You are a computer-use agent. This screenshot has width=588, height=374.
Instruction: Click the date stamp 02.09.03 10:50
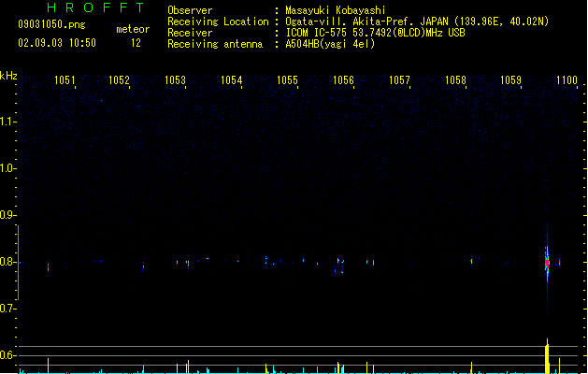[x=57, y=43]
